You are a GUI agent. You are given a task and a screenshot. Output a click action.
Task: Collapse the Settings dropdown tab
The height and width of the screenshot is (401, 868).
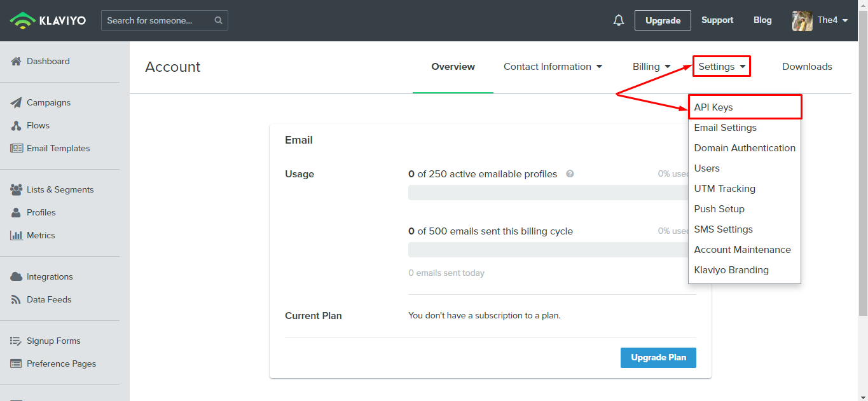[x=722, y=67]
